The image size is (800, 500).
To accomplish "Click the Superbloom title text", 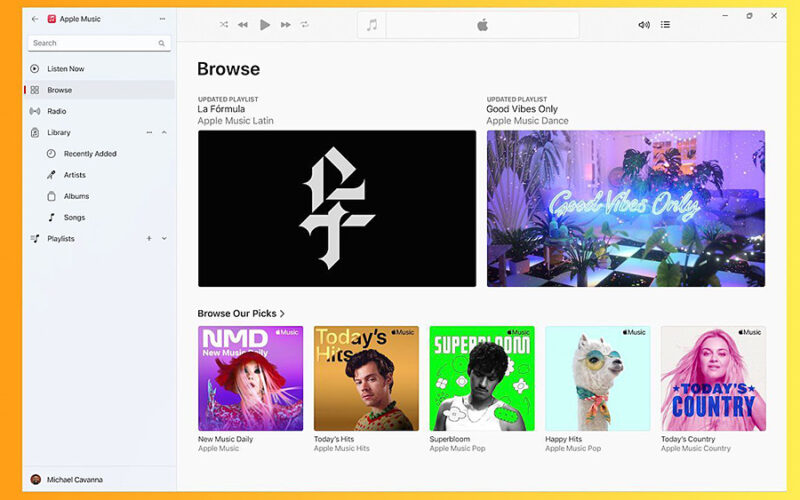I will click(x=449, y=439).
